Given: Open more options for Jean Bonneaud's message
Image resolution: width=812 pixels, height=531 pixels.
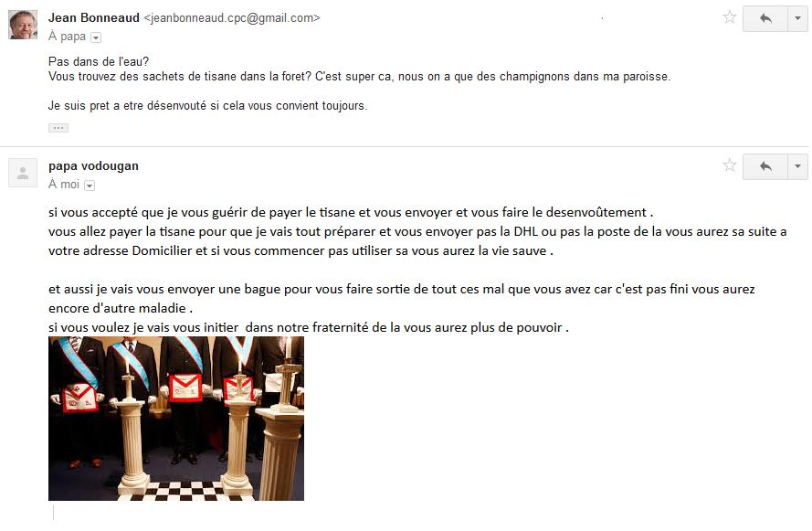Looking at the screenshot, I should (797, 18).
